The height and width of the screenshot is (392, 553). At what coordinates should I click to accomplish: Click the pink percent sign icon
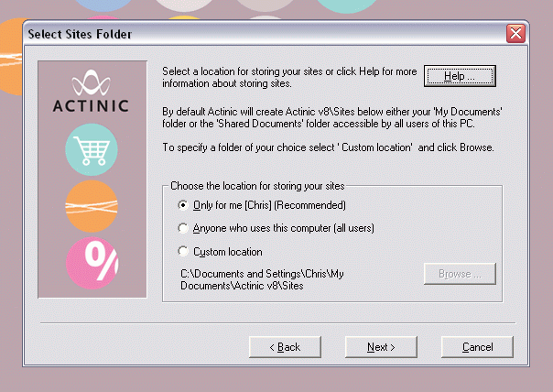coord(92,262)
